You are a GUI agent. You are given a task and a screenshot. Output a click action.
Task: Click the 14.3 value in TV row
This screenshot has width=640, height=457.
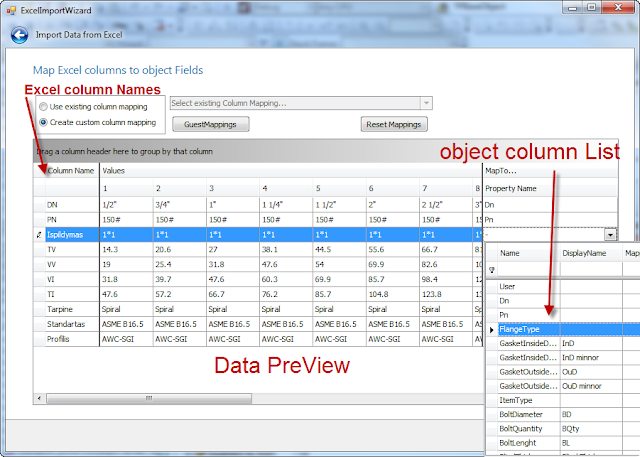[126, 250]
